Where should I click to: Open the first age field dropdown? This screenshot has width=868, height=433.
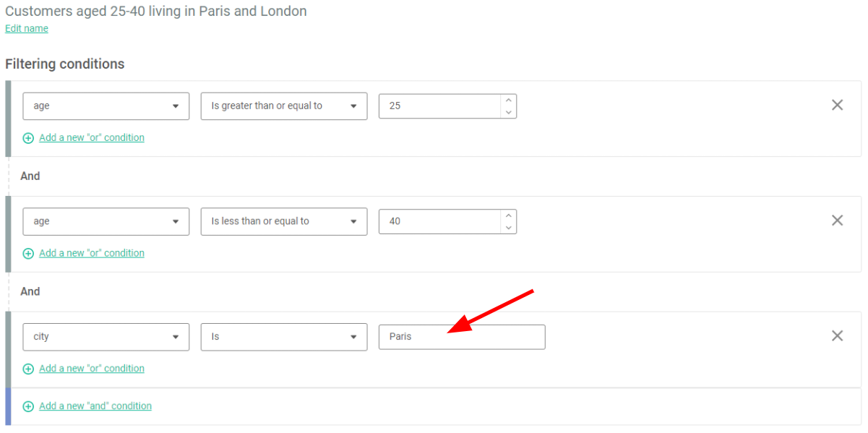106,106
